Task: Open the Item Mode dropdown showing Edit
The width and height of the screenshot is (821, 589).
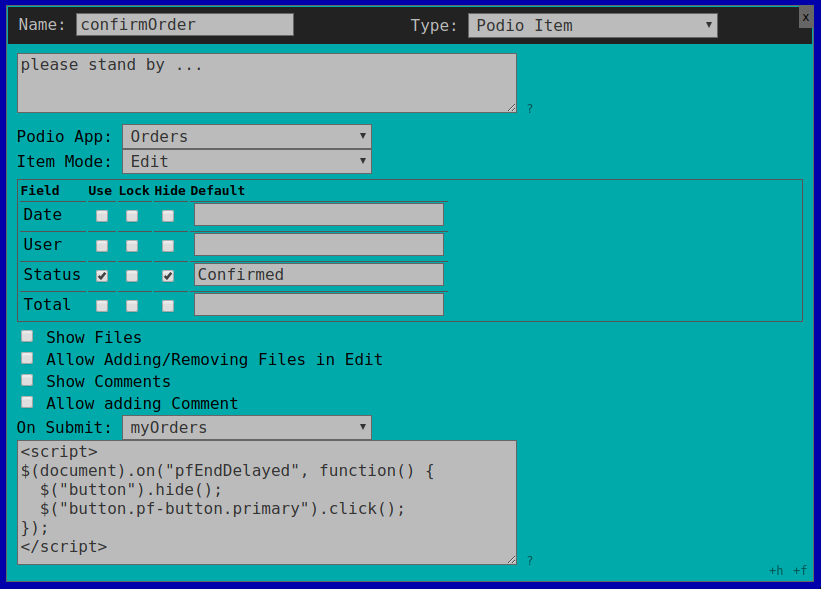Action: (x=247, y=161)
